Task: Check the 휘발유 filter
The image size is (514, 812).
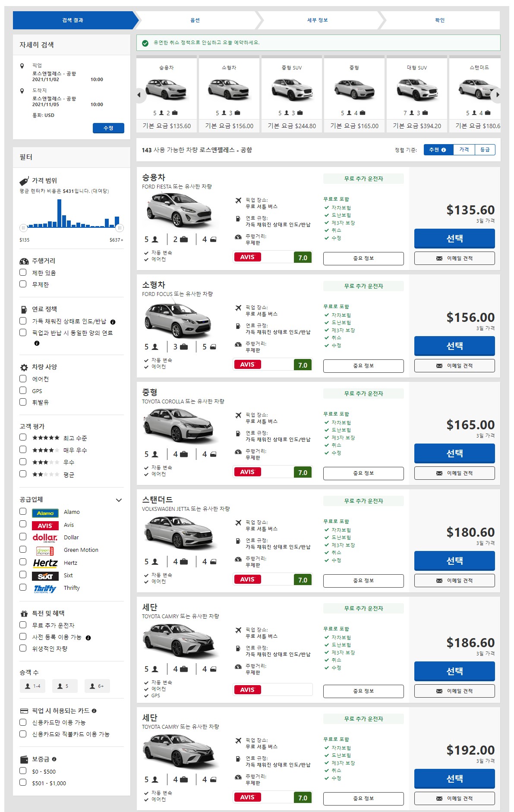Action: click(x=23, y=402)
